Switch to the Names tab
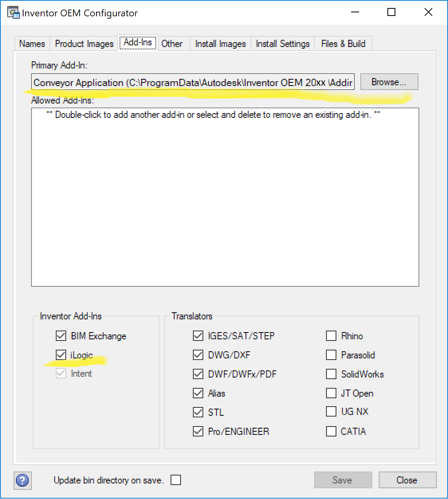The image size is (448, 499). (x=32, y=44)
